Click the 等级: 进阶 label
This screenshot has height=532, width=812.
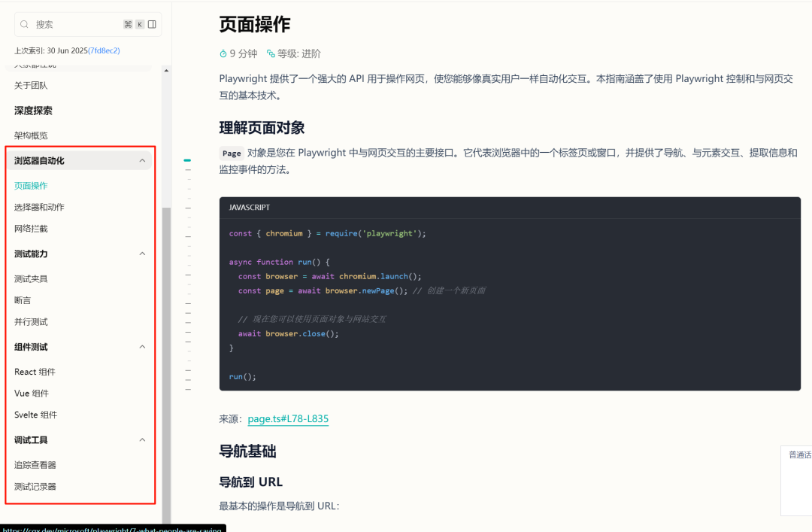[298, 53]
